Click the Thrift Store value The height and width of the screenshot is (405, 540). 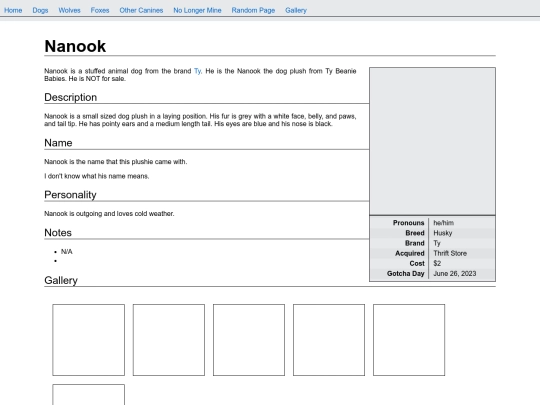pos(450,253)
